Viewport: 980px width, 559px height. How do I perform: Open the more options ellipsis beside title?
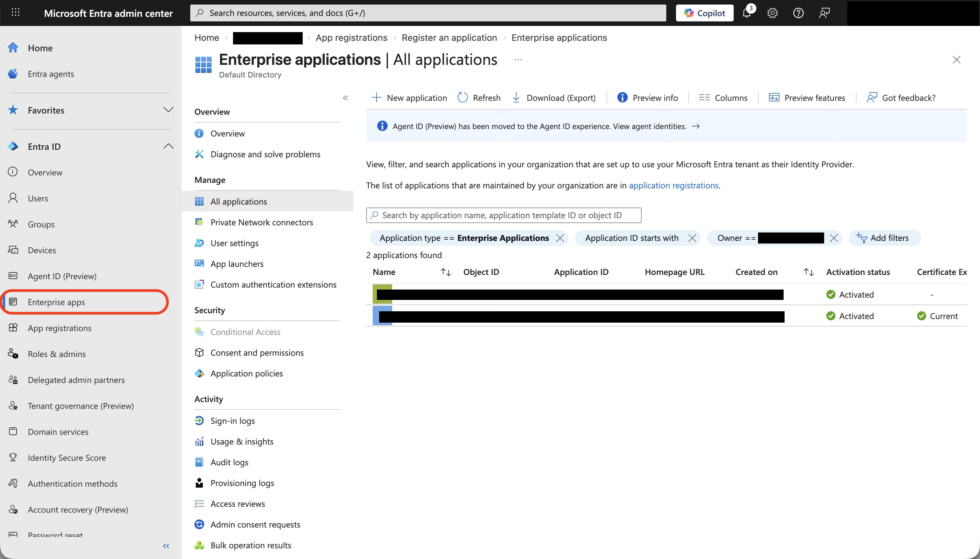pos(518,60)
